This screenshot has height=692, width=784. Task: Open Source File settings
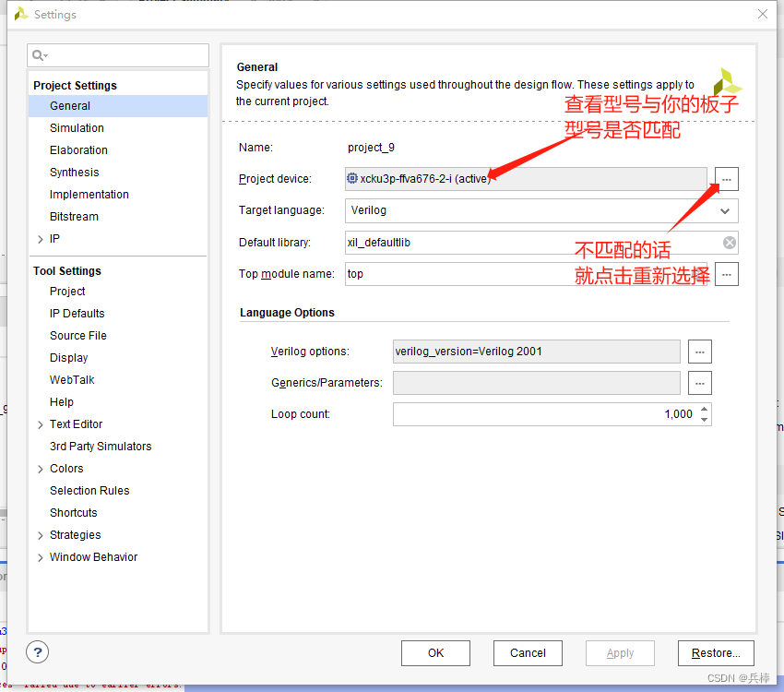click(x=78, y=336)
